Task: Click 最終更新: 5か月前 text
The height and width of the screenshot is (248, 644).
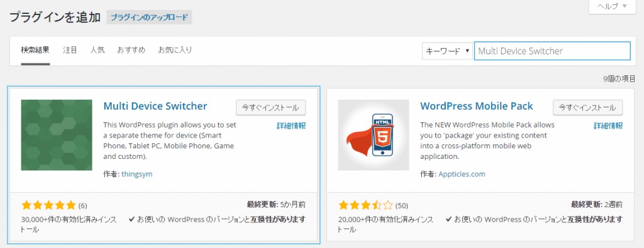Action: pyautogui.click(x=276, y=204)
